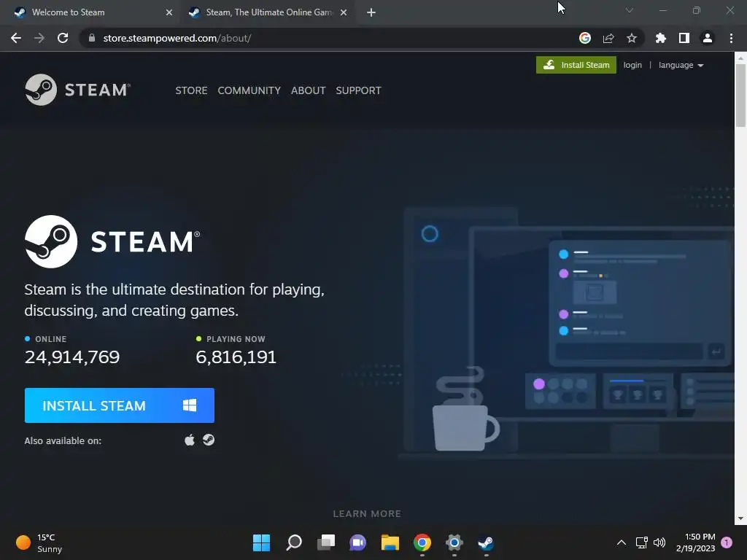Share this page via the share icon
The width and height of the screenshot is (747, 560).
pos(608,38)
